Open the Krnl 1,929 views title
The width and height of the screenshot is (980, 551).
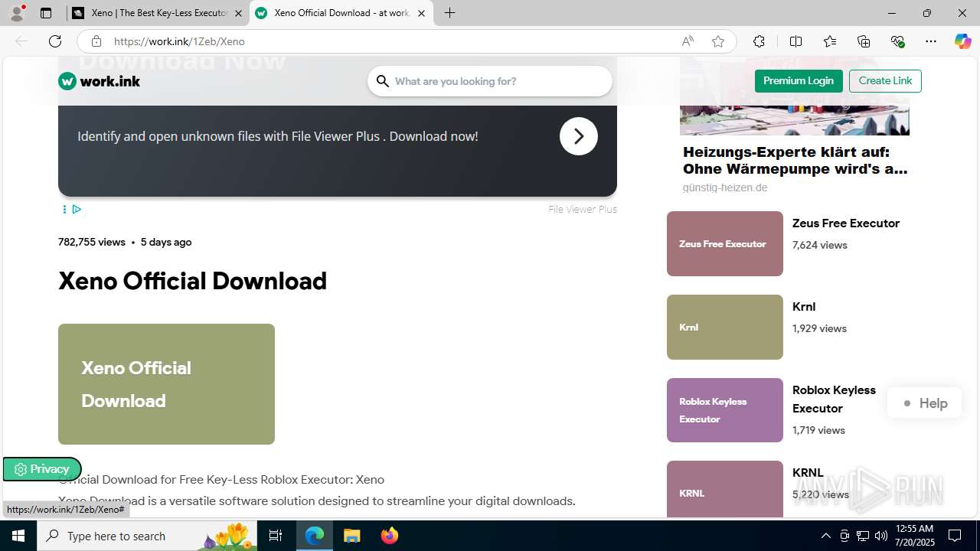pyautogui.click(x=804, y=307)
